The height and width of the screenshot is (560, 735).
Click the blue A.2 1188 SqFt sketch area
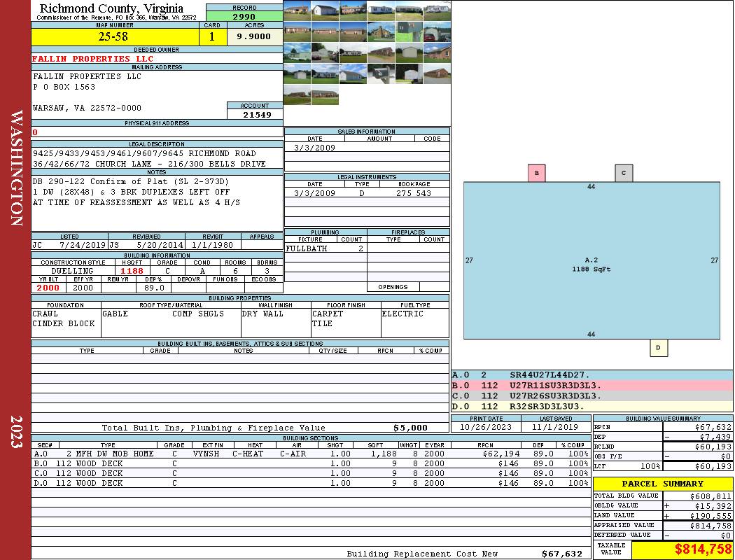coord(591,260)
